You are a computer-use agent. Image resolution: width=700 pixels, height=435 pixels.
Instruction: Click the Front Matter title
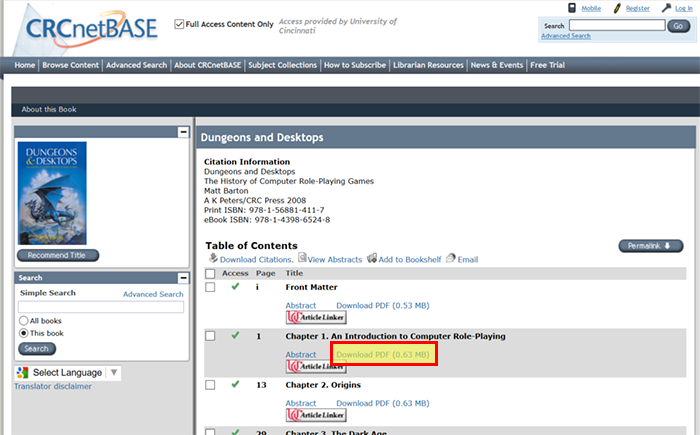[312, 287]
